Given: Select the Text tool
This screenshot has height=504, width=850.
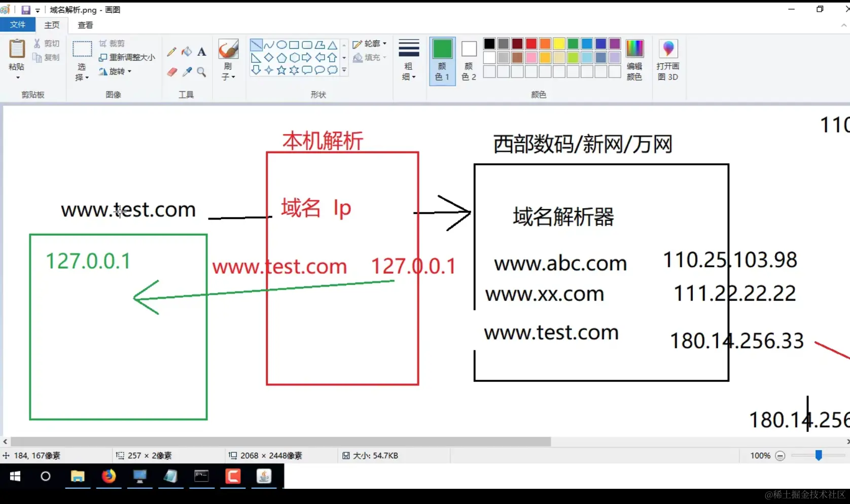Looking at the screenshot, I should click(202, 52).
